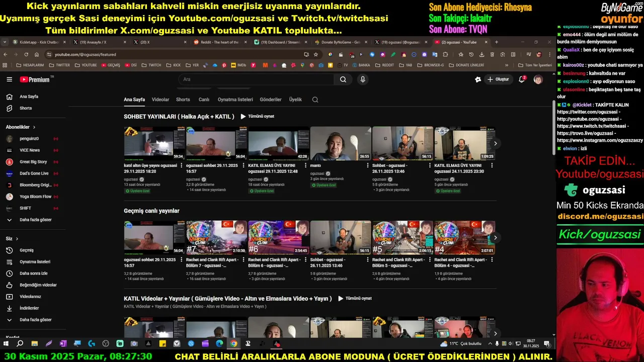This screenshot has height=362, width=644.
Task: Go back in browser
Action: (x=6, y=54)
